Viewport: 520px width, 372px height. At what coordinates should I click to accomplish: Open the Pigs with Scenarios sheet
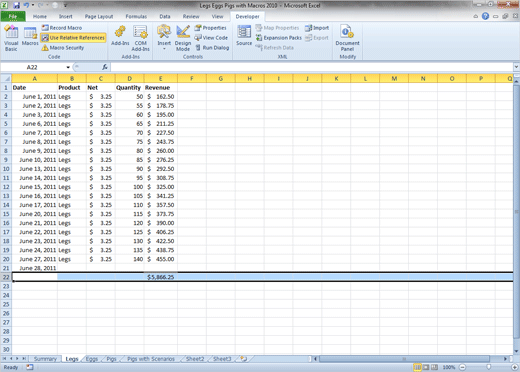[151, 359]
